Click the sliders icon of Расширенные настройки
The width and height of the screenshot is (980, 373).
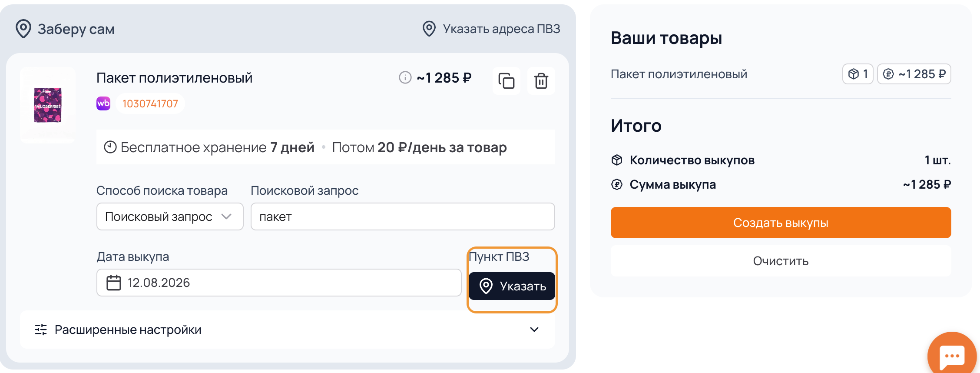[x=41, y=330]
